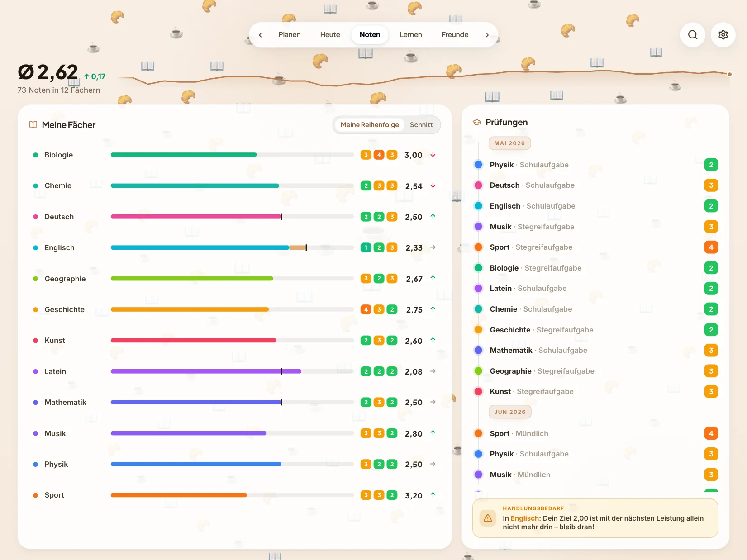The height and width of the screenshot is (560, 747).
Task: Select the Mathematik subject row label
Action: [x=65, y=402]
